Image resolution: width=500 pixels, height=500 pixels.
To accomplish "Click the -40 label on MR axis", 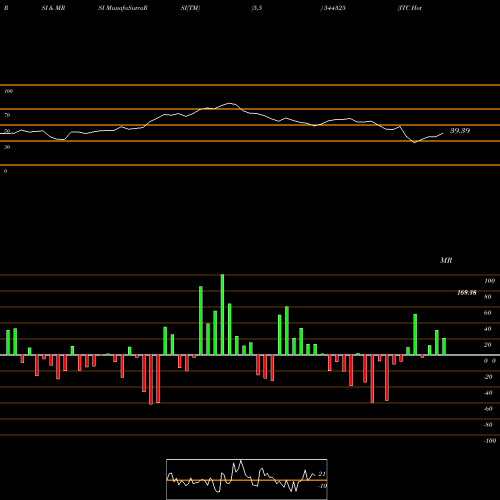I will tap(488, 393).
